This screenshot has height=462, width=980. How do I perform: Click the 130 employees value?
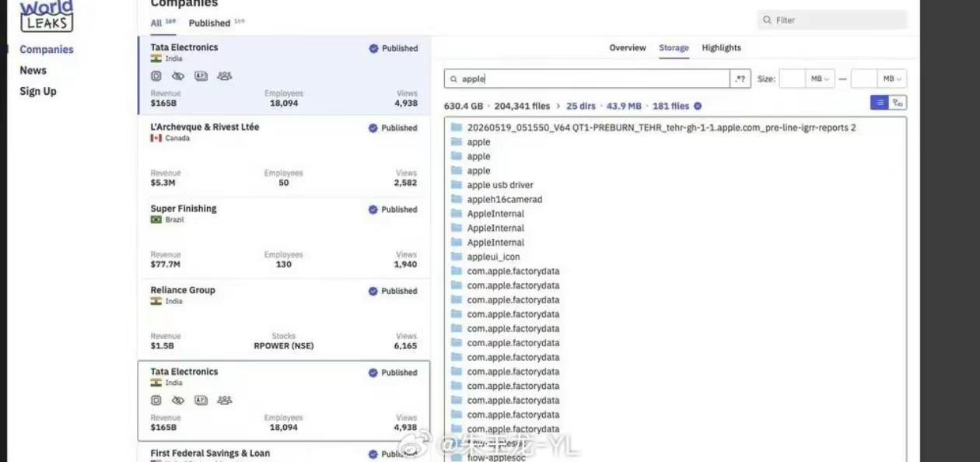click(284, 264)
